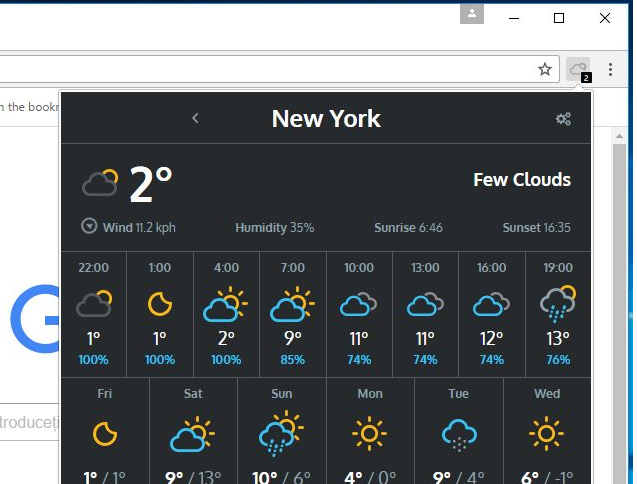Click the page scrollbar up arrow
637x484 pixels.
tap(619, 137)
